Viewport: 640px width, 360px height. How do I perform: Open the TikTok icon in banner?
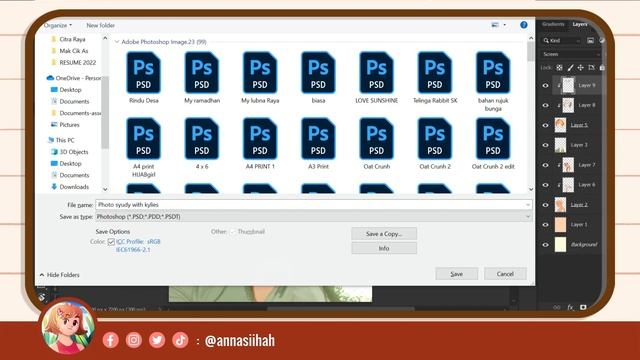pos(180,340)
